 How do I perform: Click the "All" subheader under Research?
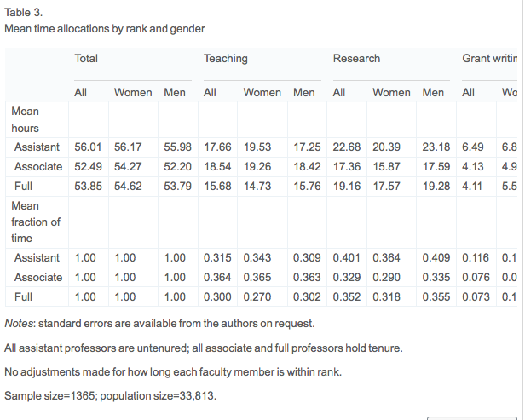tap(338, 92)
